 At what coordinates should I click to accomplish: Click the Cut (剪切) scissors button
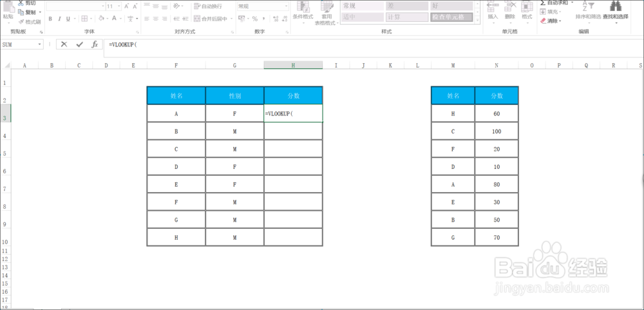[27, 3]
